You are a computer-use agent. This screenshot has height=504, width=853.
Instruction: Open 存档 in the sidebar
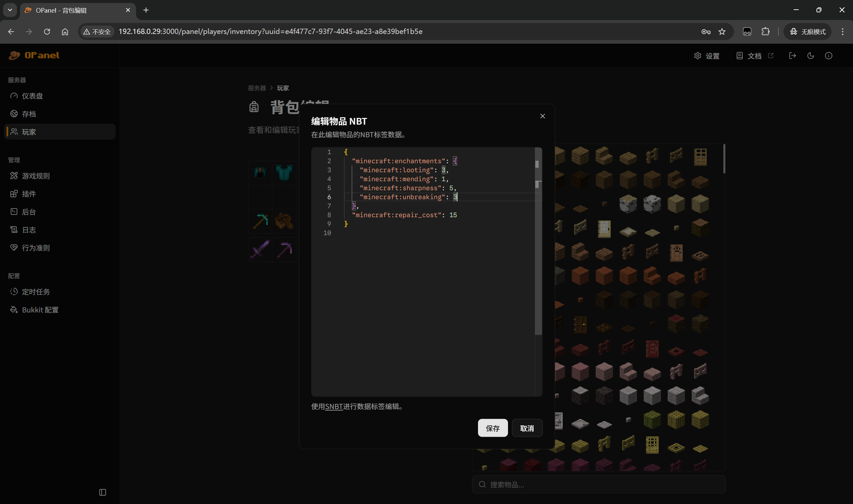pos(60,114)
